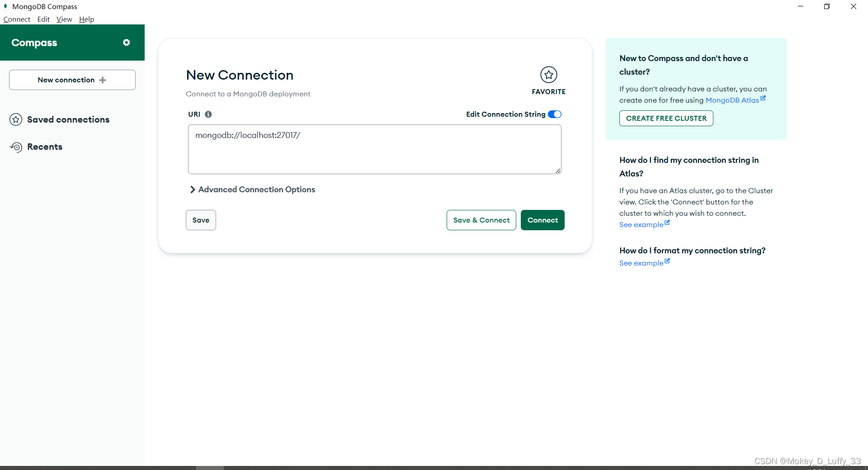Click the Saved connections star icon
This screenshot has height=470, width=868.
[16, 119]
